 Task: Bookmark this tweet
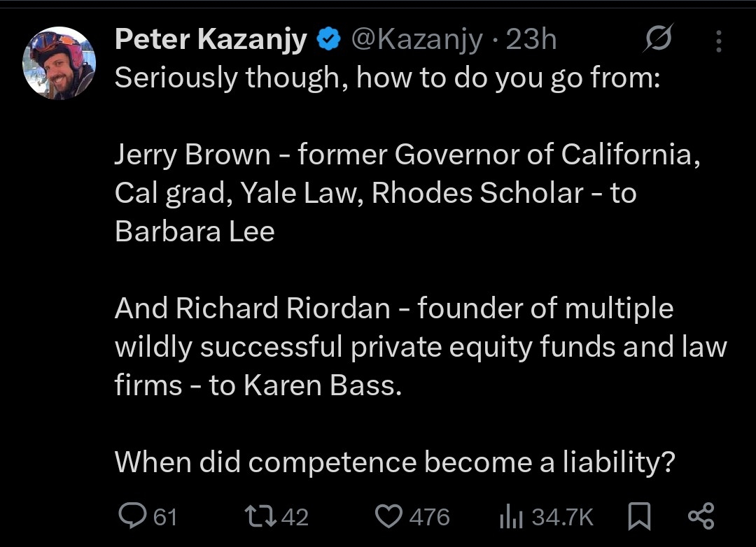(x=639, y=518)
